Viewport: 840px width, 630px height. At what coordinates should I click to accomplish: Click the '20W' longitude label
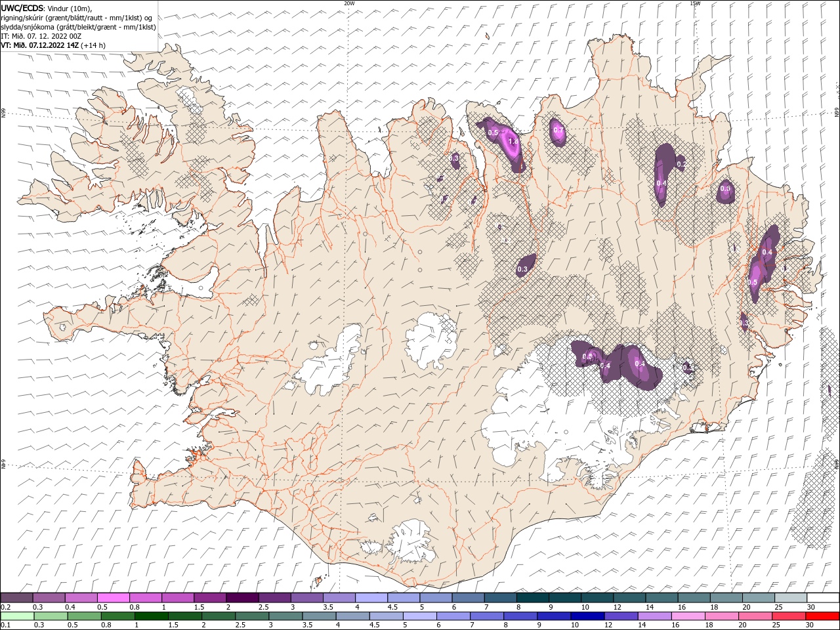click(349, 3)
